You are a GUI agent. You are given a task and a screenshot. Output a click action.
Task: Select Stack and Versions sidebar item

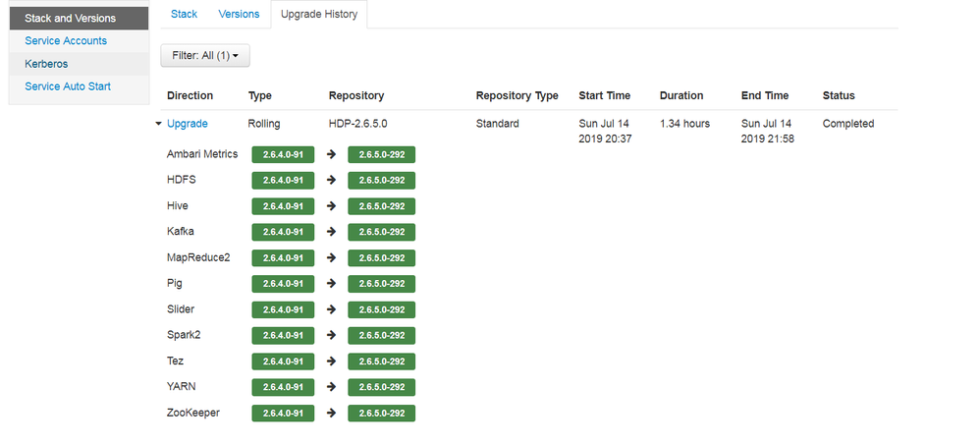(70, 18)
